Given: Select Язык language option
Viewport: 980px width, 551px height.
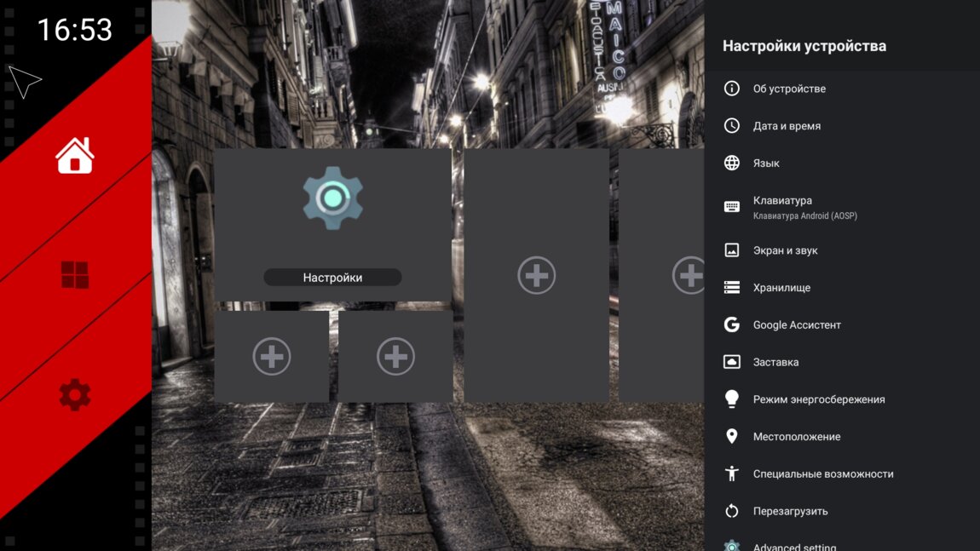Looking at the screenshot, I should tap(766, 163).
